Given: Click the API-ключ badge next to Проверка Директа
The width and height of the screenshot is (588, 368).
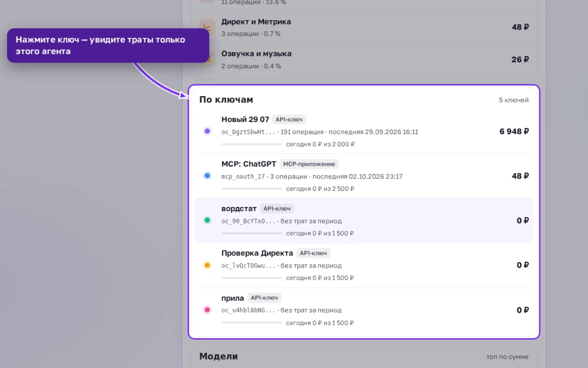Looking at the screenshot, I should (313, 253).
